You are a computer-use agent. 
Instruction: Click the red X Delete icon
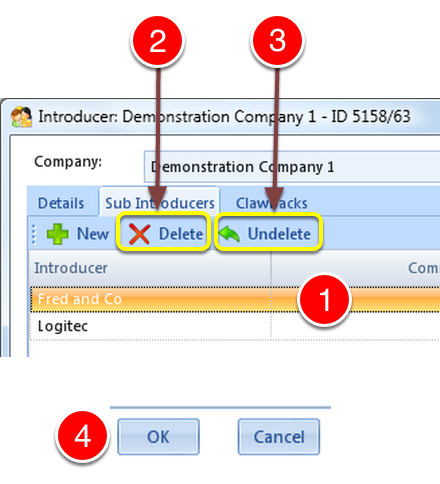click(x=139, y=234)
